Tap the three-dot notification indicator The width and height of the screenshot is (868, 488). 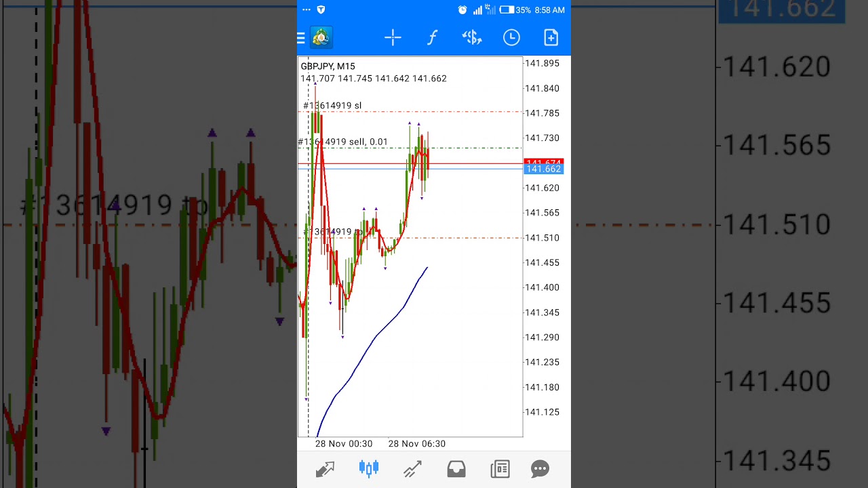[x=307, y=10]
